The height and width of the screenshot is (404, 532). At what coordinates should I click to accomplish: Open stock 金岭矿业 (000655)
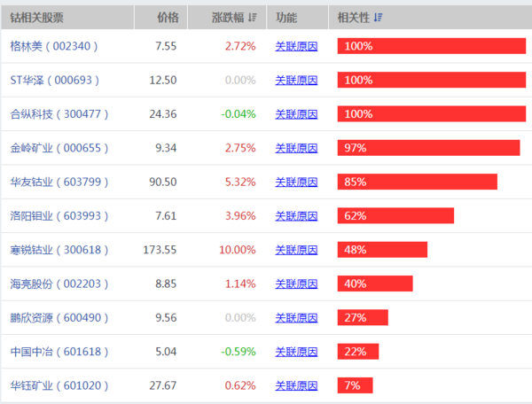(x=59, y=148)
